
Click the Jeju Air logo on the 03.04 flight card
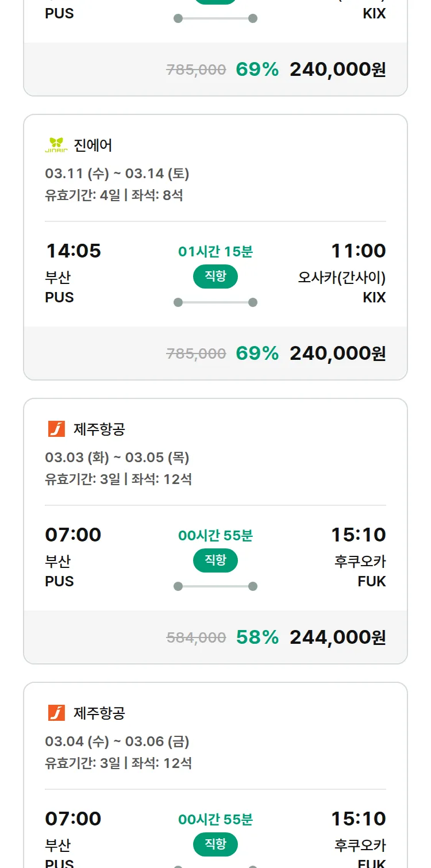click(56, 713)
